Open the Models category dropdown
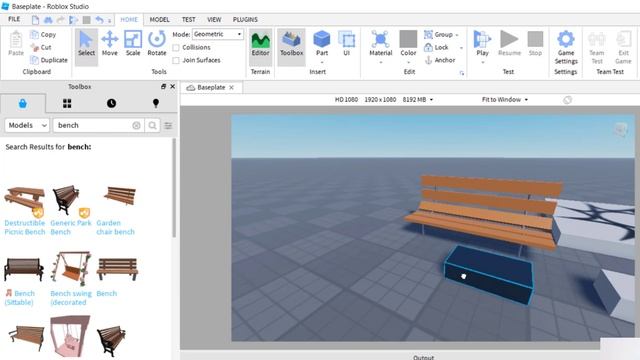The width and height of the screenshot is (640, 360). pyautogui.click(x=27, y=125)
